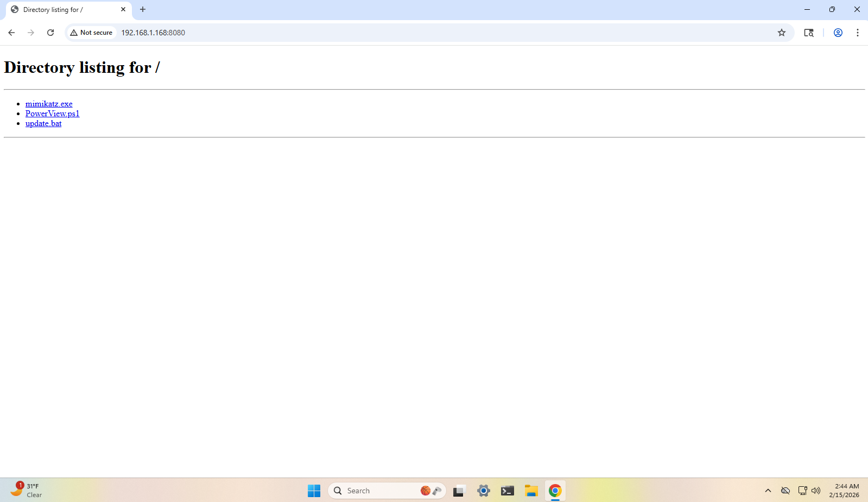The height and width of the screenshot is (502, 868).
Task: Expand the hidden system tray icons chevron
Action: coord(768,491)
